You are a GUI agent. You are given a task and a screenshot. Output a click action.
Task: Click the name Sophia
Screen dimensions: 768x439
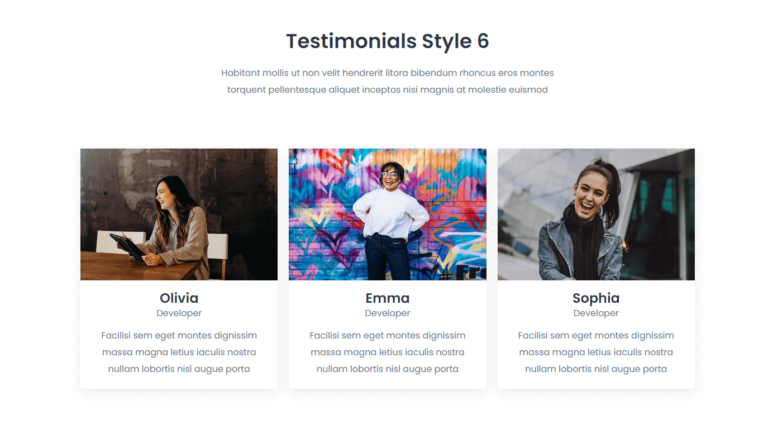596,298
